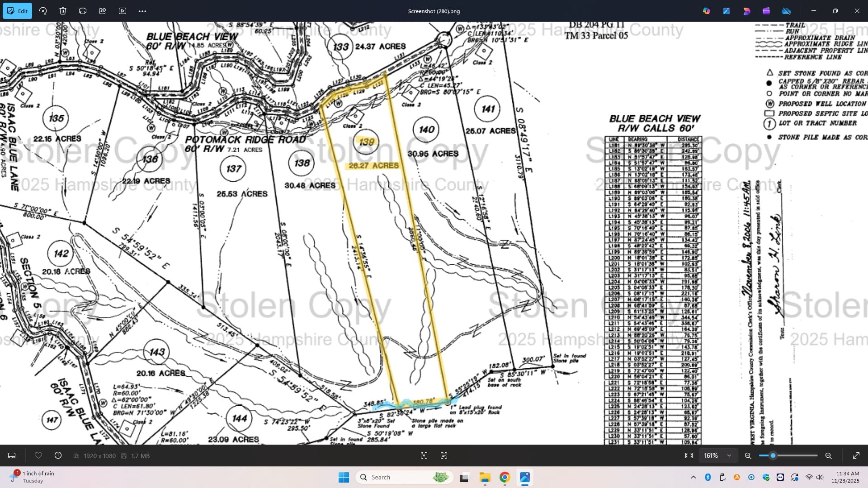Toggle the favorite heart icon
Viewport: 868px width, 488px height.
tap(38, 455)
